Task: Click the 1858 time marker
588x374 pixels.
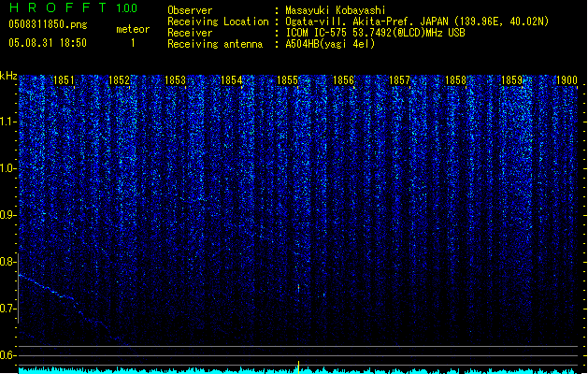Action: coord(455,80)
